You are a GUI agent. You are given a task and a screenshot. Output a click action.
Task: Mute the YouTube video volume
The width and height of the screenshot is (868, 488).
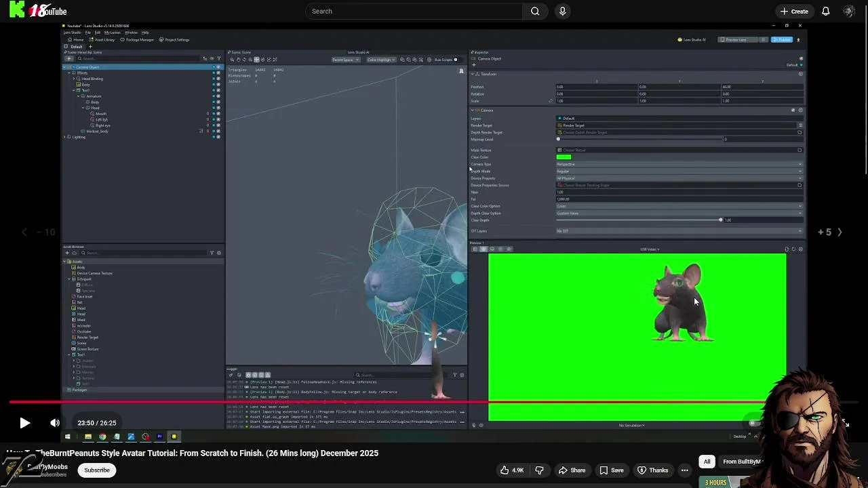[55, 423]
